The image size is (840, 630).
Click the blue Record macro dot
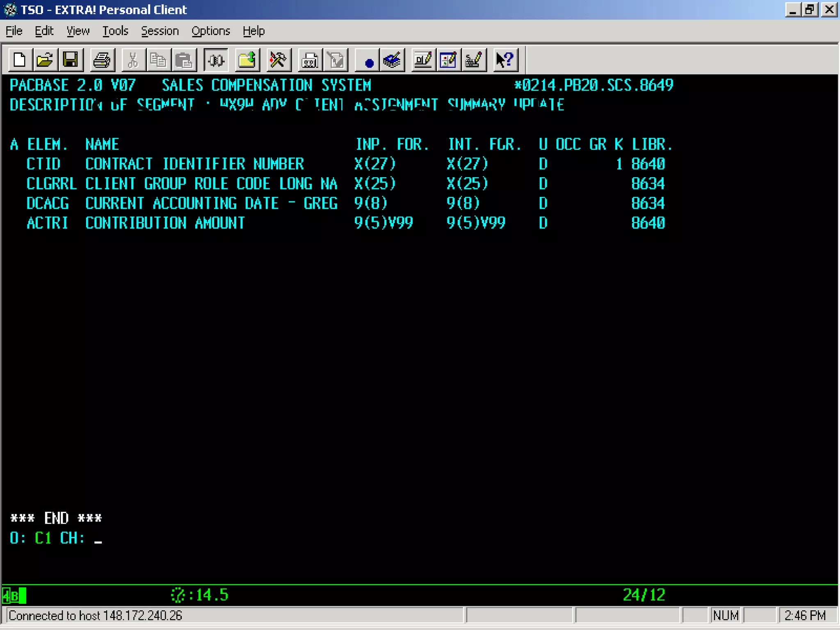pos(368,62)
